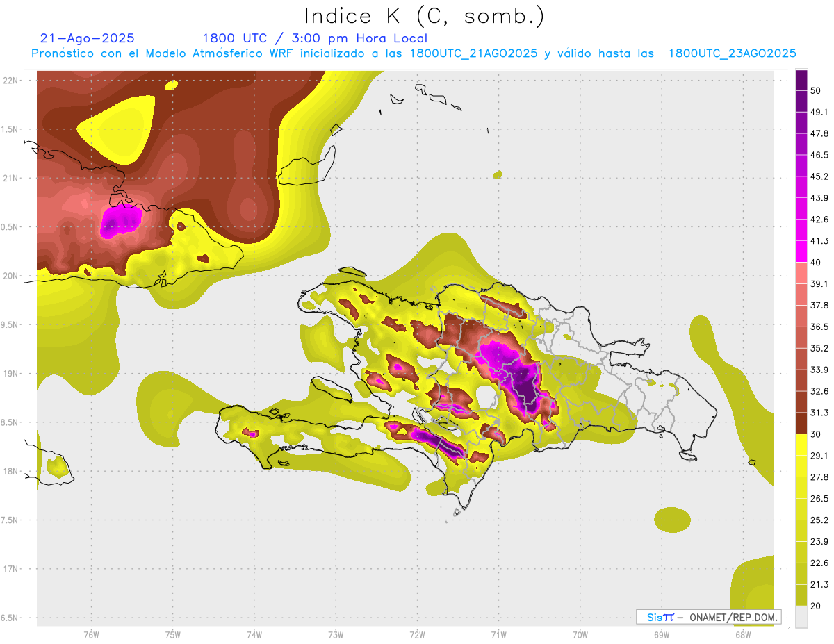
Task: Click the 72W longitude label
Action: point(417,634)
